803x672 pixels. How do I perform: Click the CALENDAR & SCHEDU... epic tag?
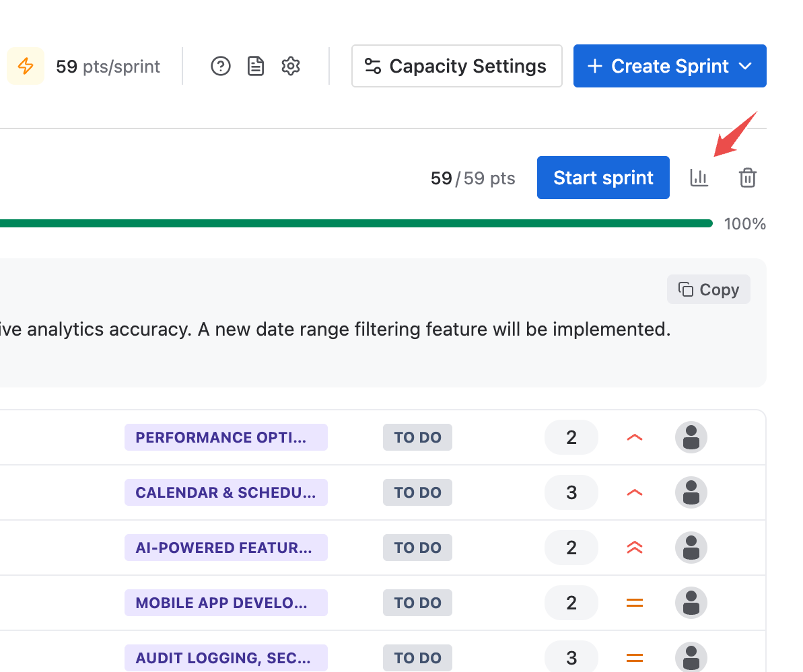[226, 492]
